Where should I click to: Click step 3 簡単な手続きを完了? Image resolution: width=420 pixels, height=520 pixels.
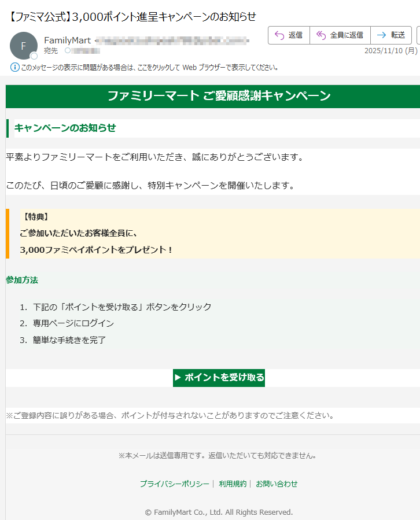pos(69,340)
